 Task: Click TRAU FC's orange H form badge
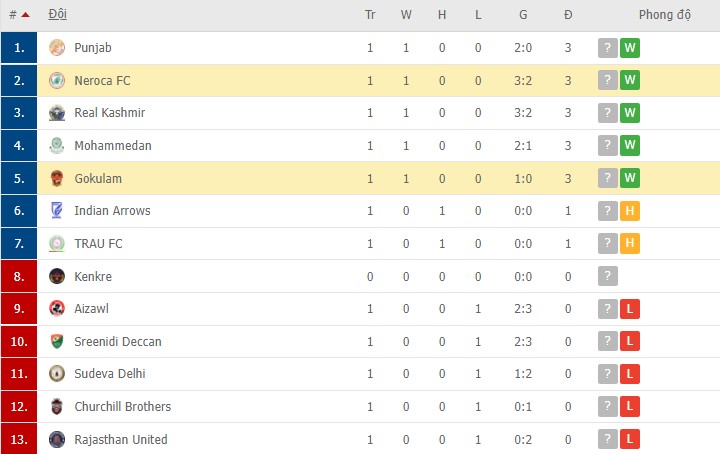click(630, 243)
